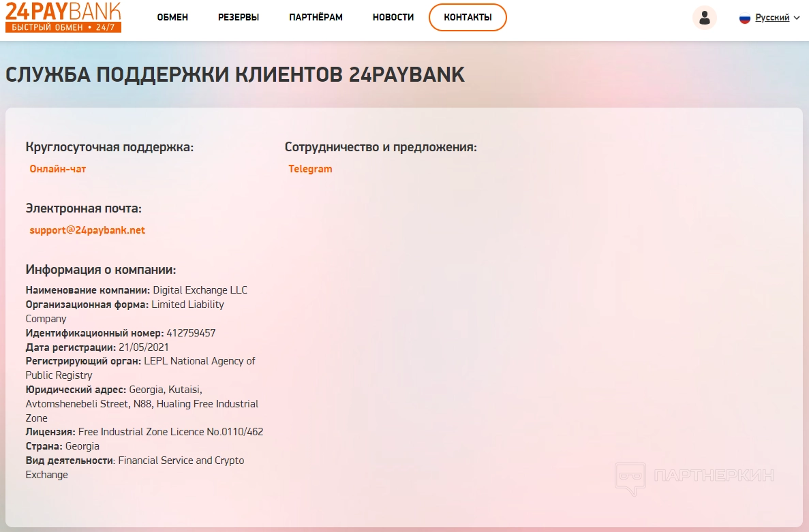This screenshot has width=809, height=532.
Task: Open the Новости page
Action: coord(393,18)
